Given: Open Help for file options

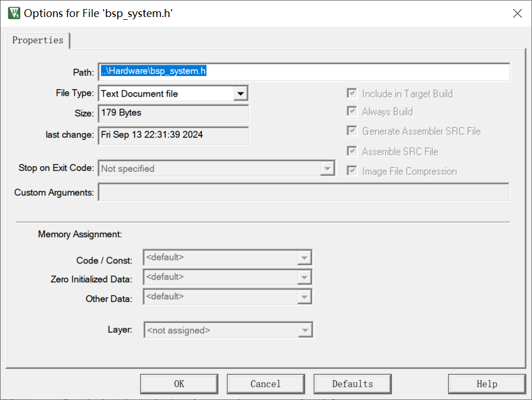Looking at the screenshot, I should coord(486,384).
